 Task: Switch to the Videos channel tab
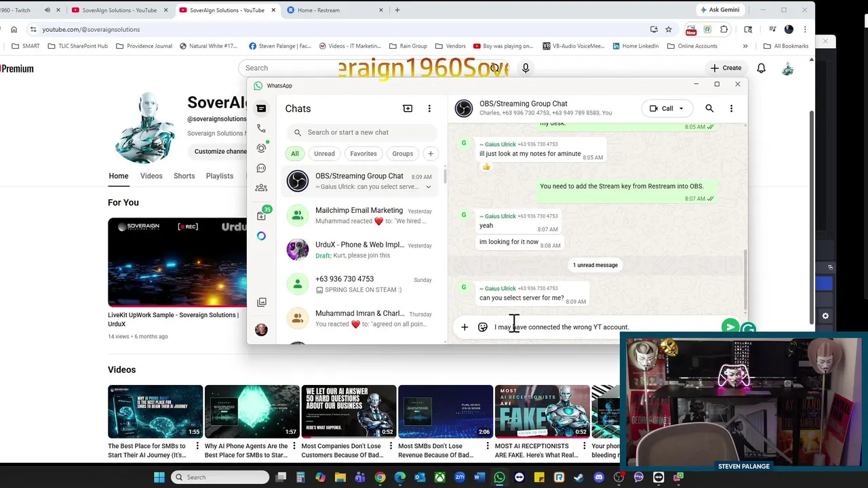[151, 176]
